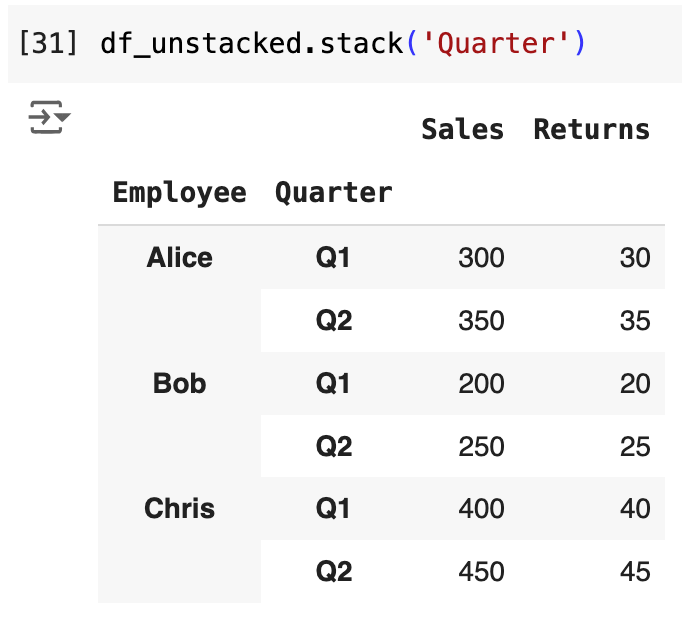This screenshot has width=682, height=632.
Task: Click the cell output toggle icon
Action: coord(48,118)
